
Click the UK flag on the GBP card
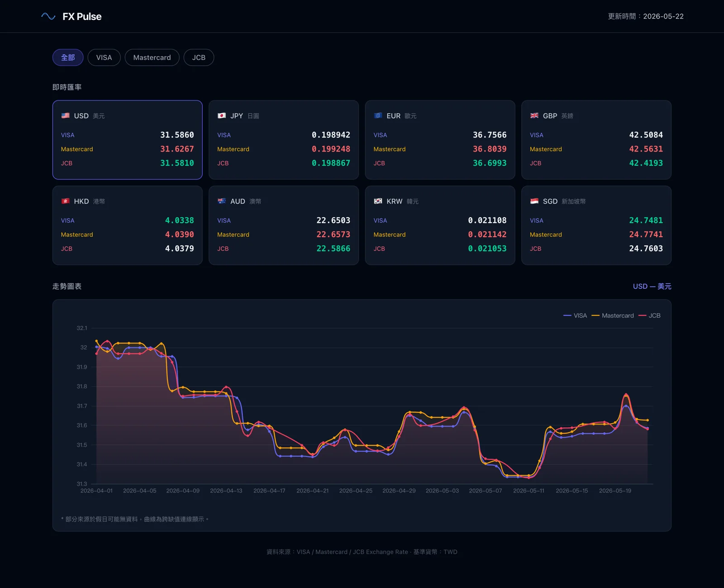tap(534, 115)
